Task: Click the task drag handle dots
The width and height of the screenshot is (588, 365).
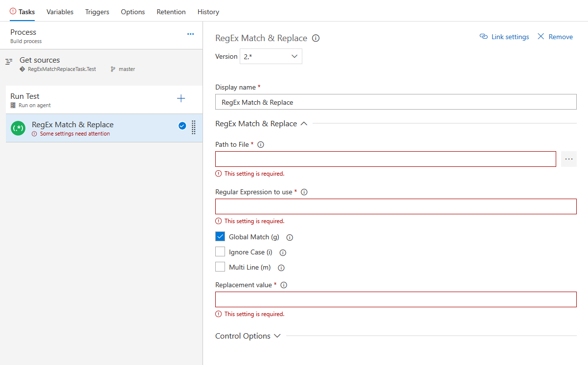Action: (194, 127)
